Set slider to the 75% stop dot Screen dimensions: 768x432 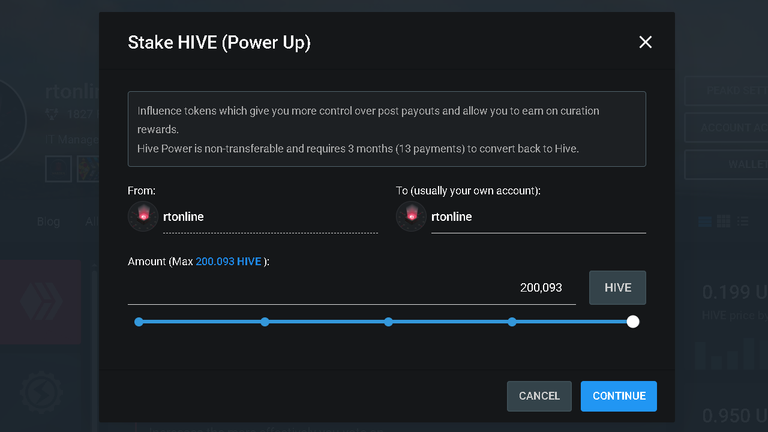512,322
